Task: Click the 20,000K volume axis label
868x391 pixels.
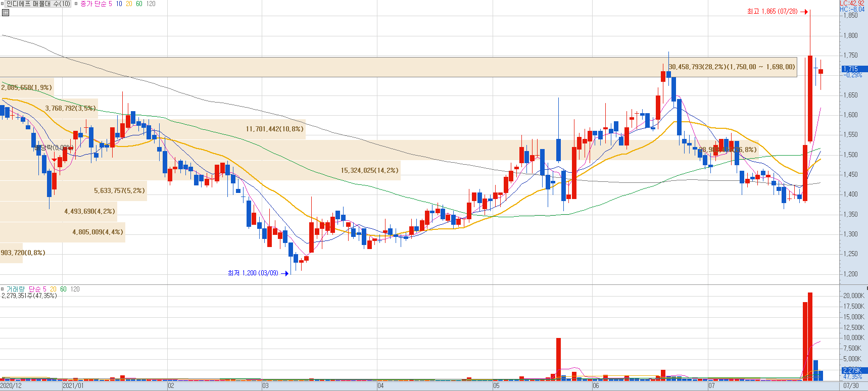Action: [854, 296]
